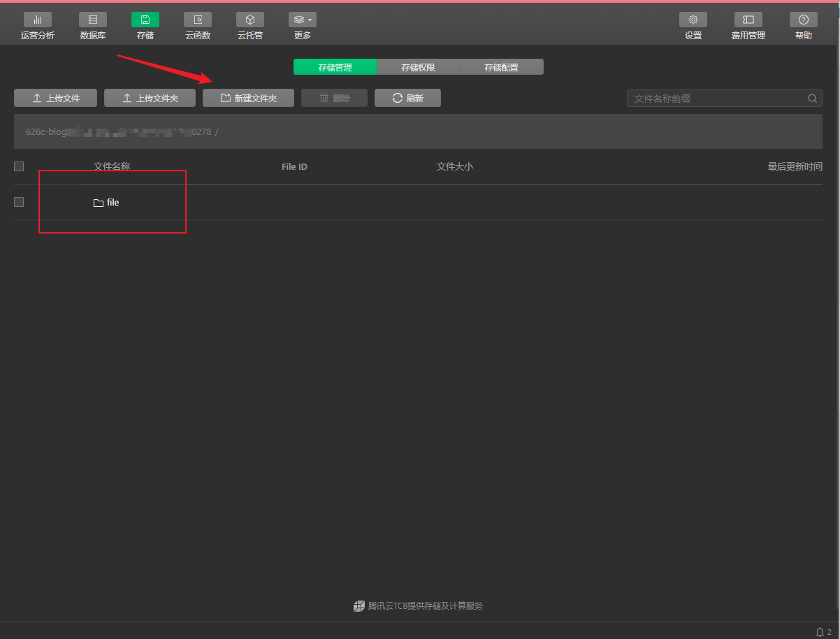Viewport: 840px width, 639px height.
Task: Select the green 存储 storage icon
Action: pyautogui.click(x=145, y=20)
